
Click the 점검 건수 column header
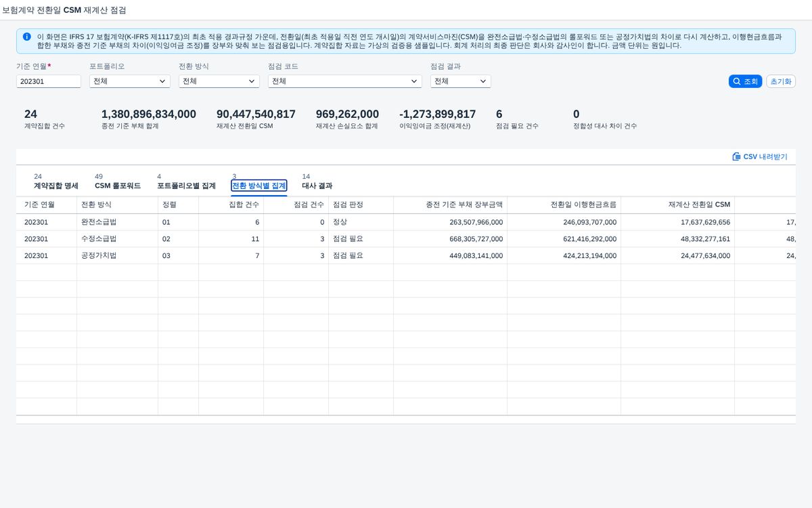296,205
